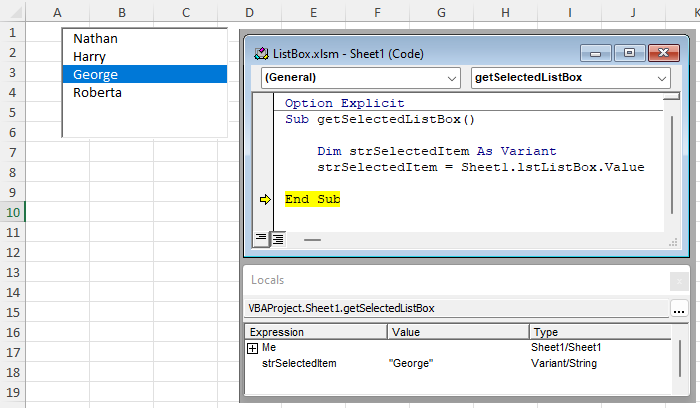This screenshot has height=408, width=700.
Task: Open the call stack ellipsis button
Action: tap(679, 309)
